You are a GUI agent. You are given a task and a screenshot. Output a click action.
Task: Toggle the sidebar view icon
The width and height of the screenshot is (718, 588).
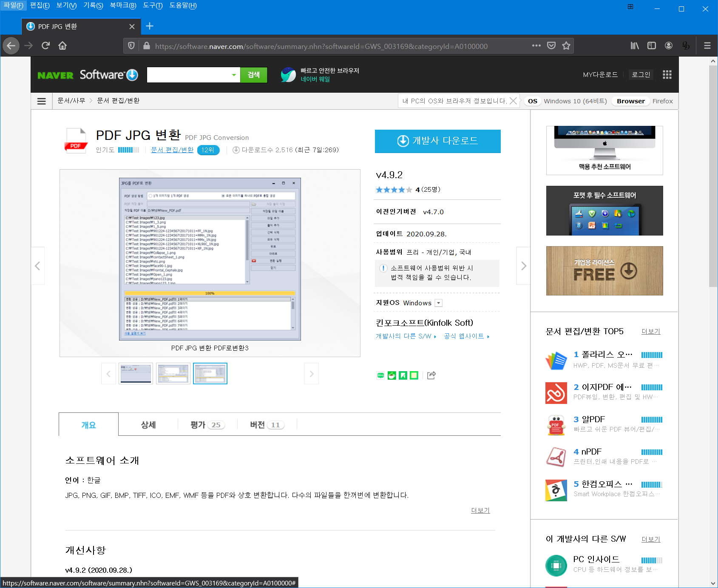(652, 45)
